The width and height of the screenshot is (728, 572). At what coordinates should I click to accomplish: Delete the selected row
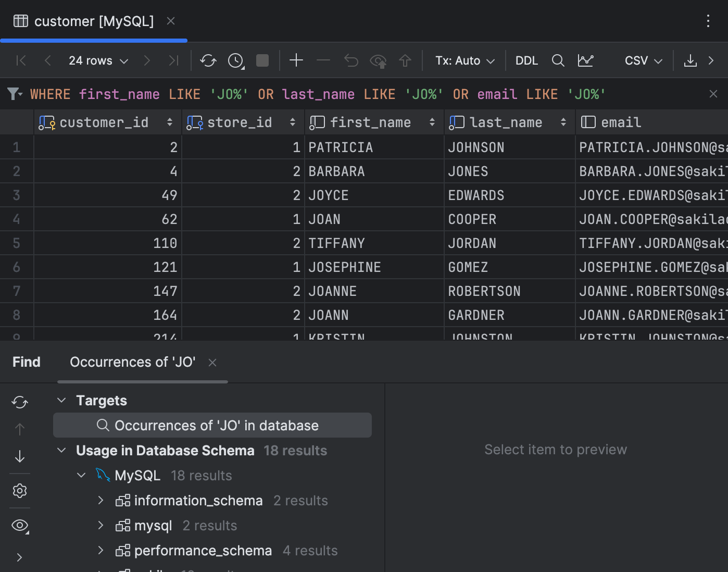click(323, 60)
